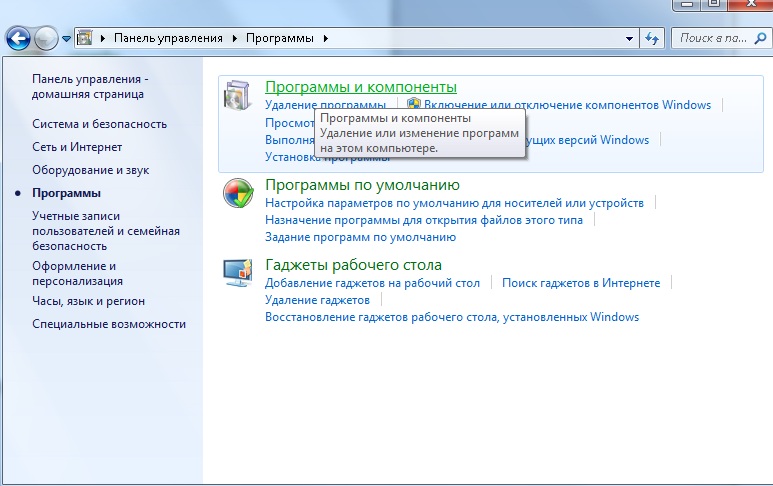Click Настройка параметров по умолчанию для носителей
The height and width of the screenshot is (486, 773).
pos(455,203)
